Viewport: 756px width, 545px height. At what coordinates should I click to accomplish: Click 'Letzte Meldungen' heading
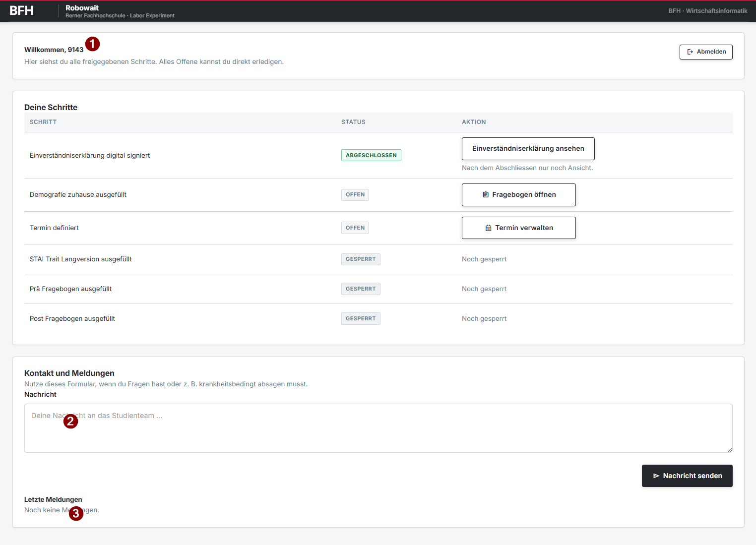53,500
